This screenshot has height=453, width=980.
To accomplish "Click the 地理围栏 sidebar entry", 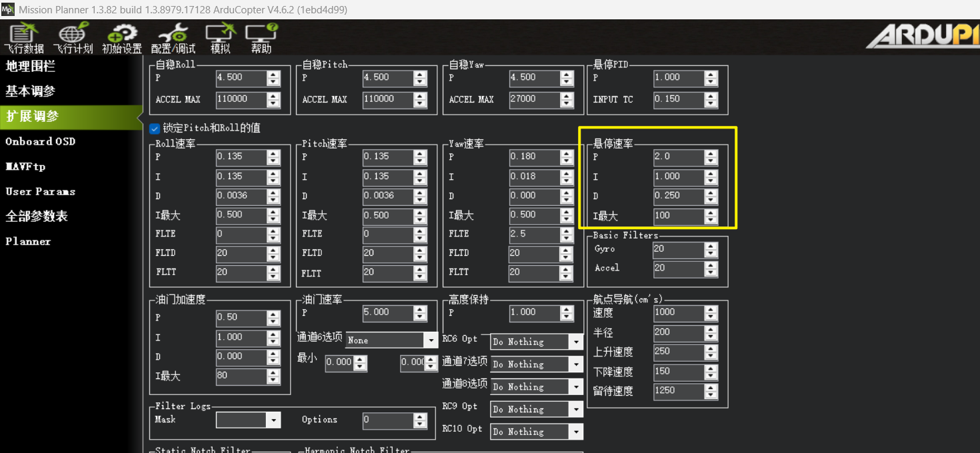I will 30,66.
